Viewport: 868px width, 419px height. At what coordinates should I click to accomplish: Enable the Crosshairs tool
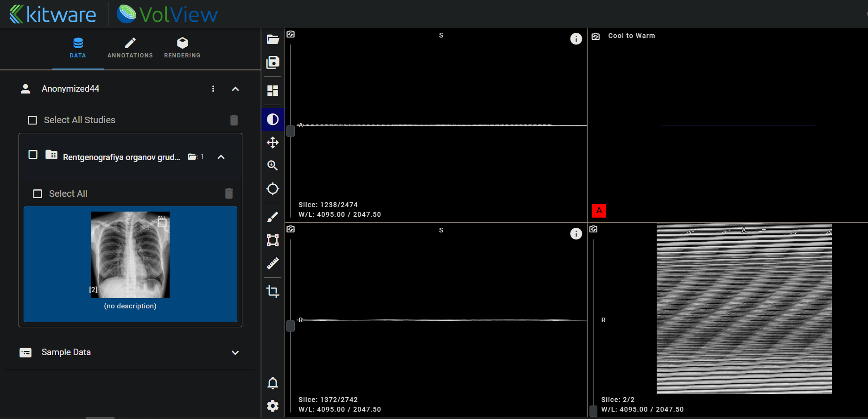click(x=272, y=188)
